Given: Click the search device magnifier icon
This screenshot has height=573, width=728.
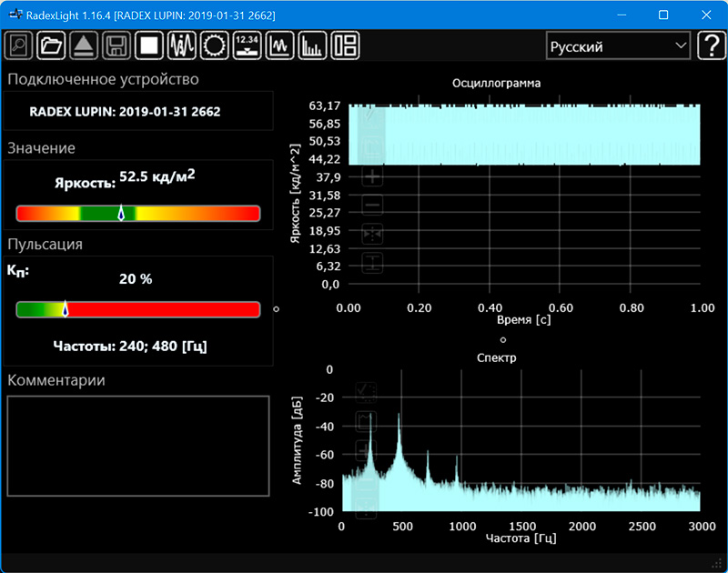Looking at the screenshot, I should coord(19,45).
